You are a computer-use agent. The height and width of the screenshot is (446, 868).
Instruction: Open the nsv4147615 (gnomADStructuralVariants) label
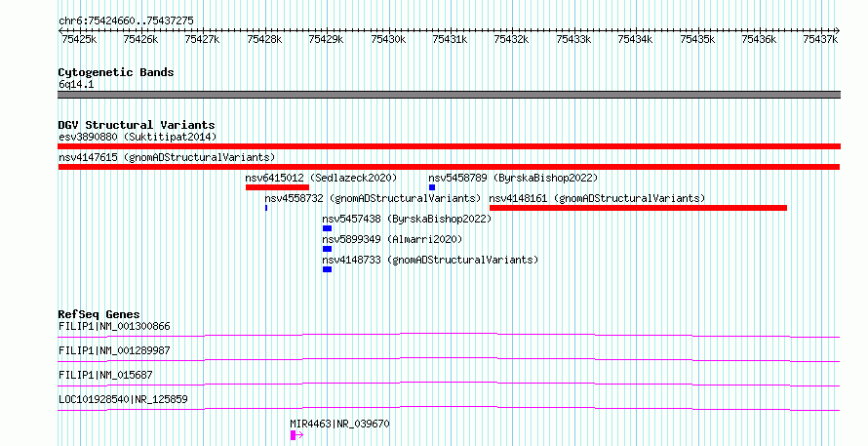(x=167, y=157)
